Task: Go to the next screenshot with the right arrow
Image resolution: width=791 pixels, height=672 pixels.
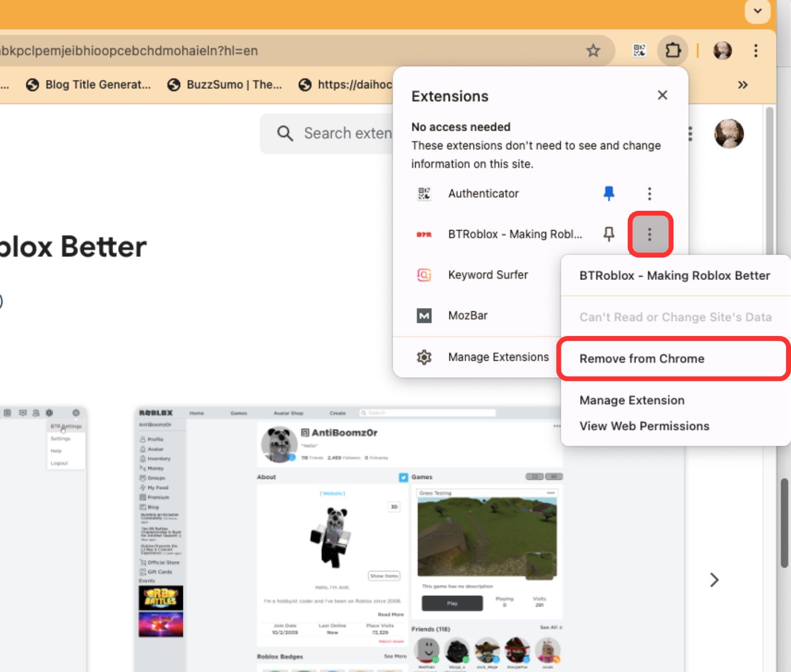Action: [714, 580]
